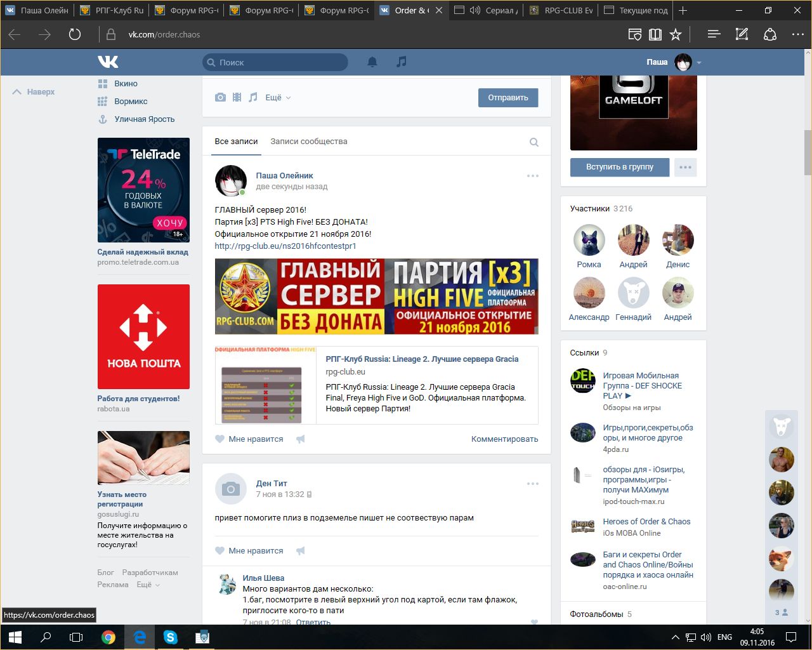This screenshot has height=650, width=812.
Task: Open the notifications bell
Action: tap(372, 62)
